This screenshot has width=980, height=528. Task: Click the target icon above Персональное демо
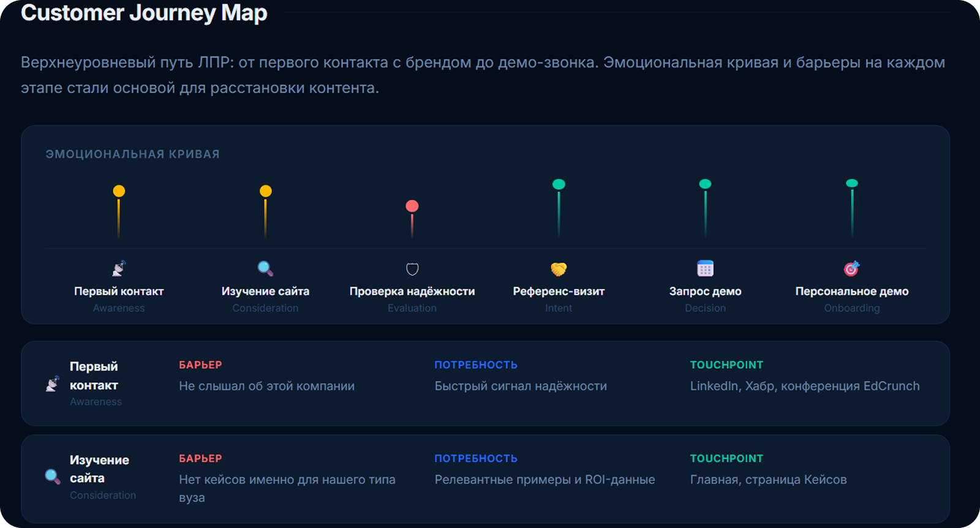pyautogui.click(x=852, y=268)
